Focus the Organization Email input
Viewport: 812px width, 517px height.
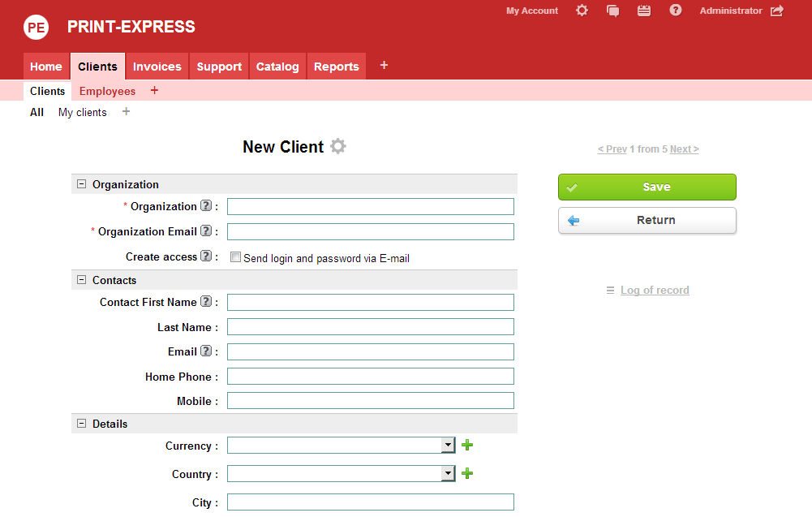(x=370, y=231)
